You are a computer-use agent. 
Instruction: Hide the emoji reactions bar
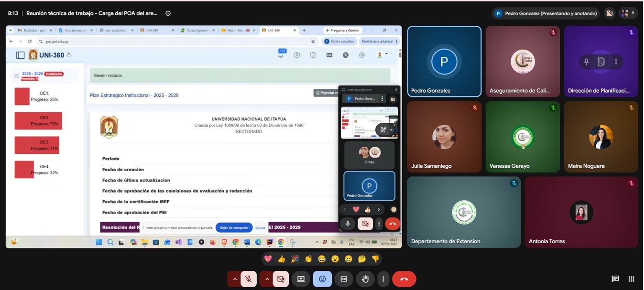tap(322, 279)
